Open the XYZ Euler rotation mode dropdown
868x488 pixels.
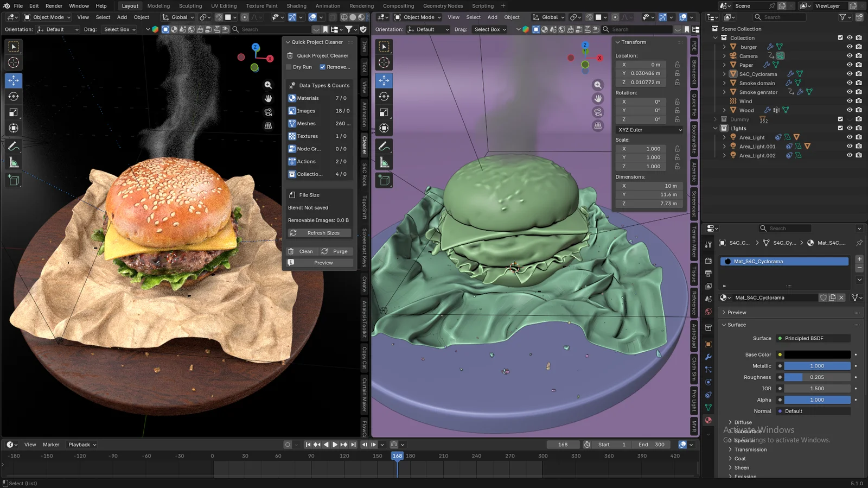click(x=649, y=130)
